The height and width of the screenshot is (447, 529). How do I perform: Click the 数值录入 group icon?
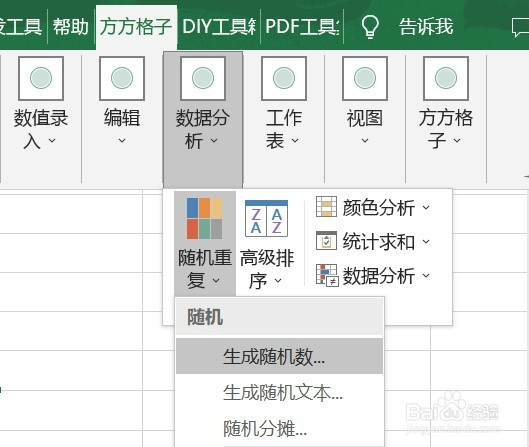pos(41,78)
